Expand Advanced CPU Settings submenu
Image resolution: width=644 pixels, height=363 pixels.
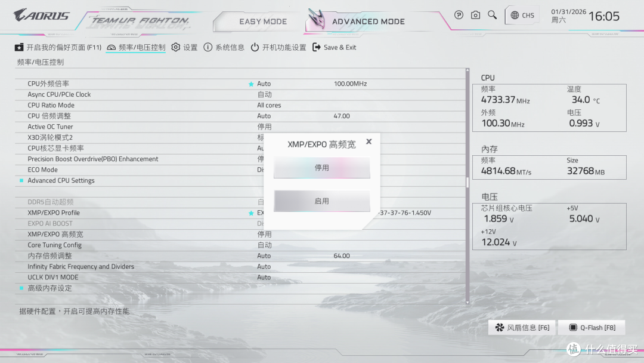tap(61, 180)
